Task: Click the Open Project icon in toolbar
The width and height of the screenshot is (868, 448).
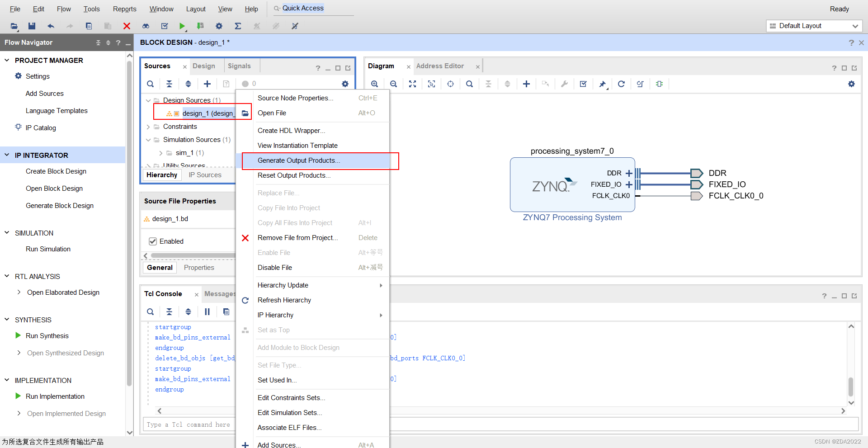Action: point(14,26)
